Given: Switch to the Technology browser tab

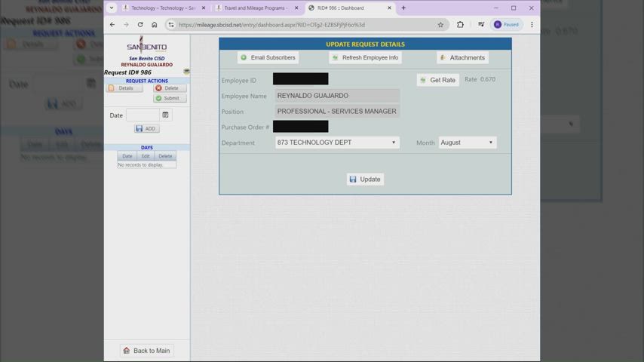Looking at the screenshot, I should [x=162, y=8].
